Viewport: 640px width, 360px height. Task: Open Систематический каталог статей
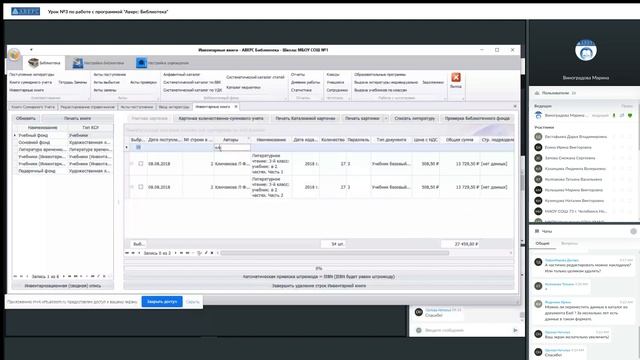point(255,77)
